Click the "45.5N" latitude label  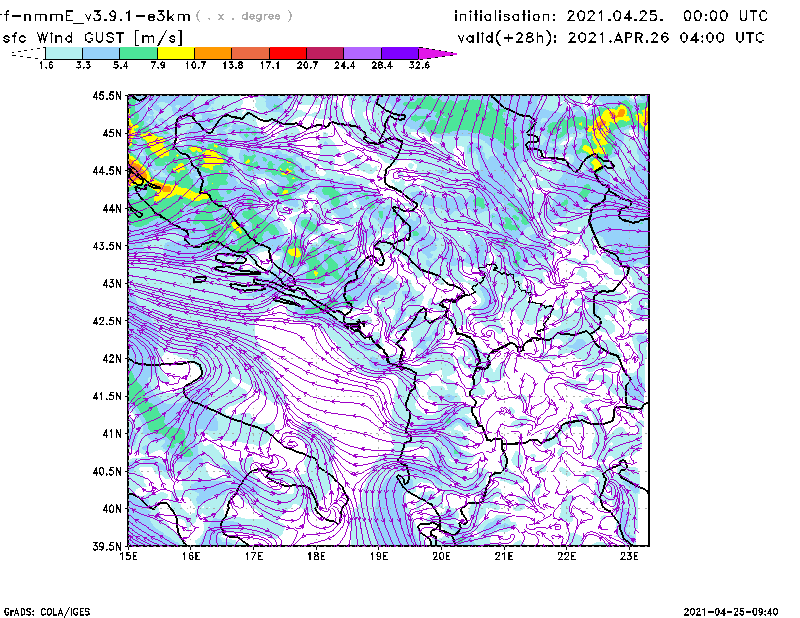pyautogui.click(x=107, y=95)
